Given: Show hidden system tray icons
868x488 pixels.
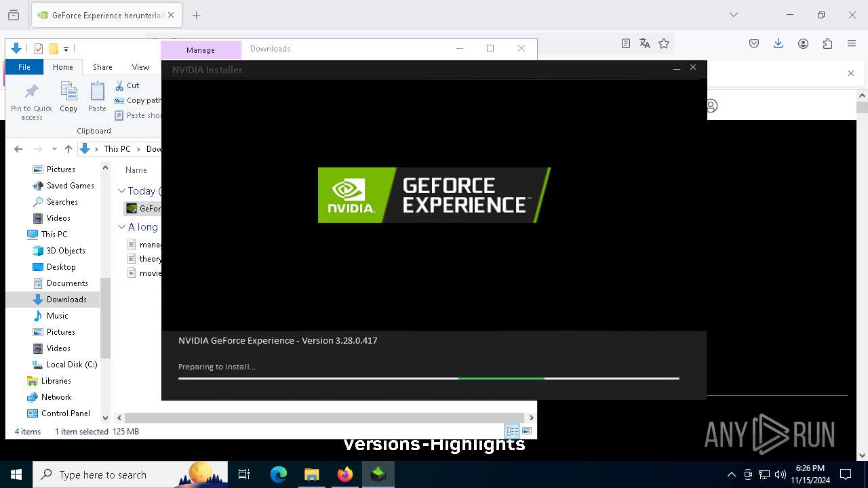Looking at the screenshot, I should point(731,474).
